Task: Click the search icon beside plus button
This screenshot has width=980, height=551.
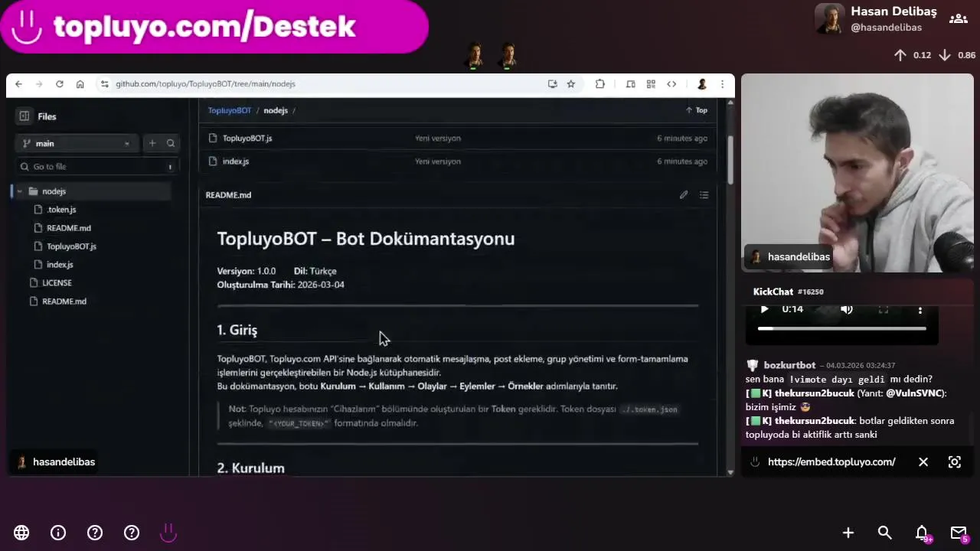Action: click(171, 143)
